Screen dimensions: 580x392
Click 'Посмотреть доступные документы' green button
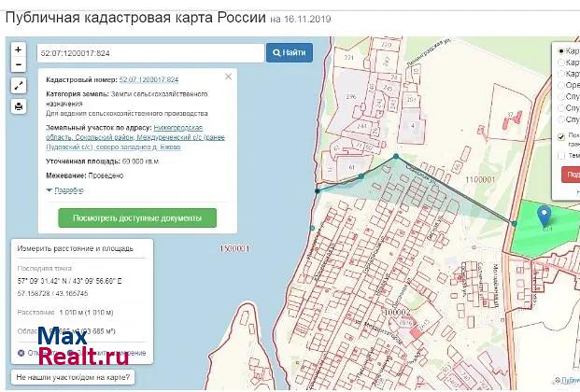click(x=136, y=217)
